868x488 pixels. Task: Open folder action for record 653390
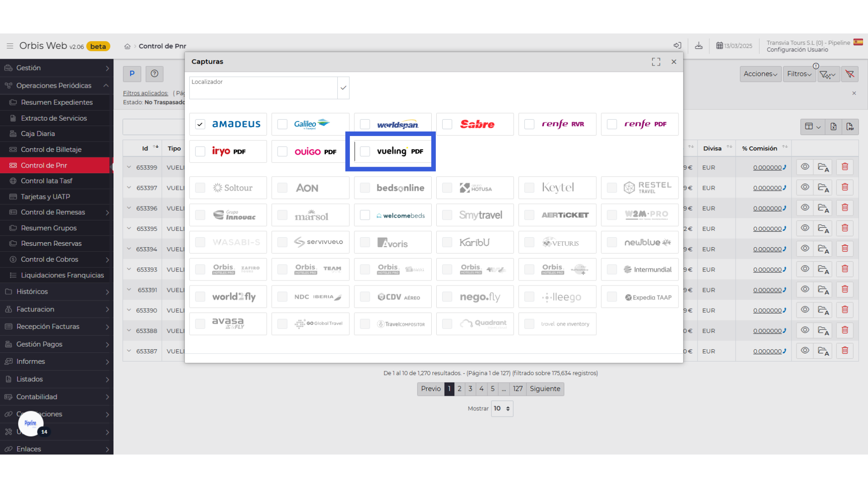click(x=823, y=310)
